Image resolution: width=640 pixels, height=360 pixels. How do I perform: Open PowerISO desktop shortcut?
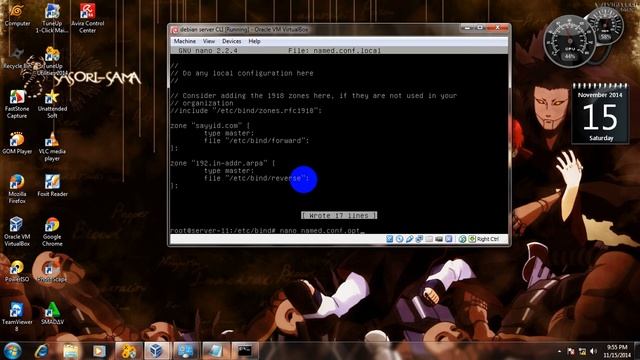(x=17, y=271)
